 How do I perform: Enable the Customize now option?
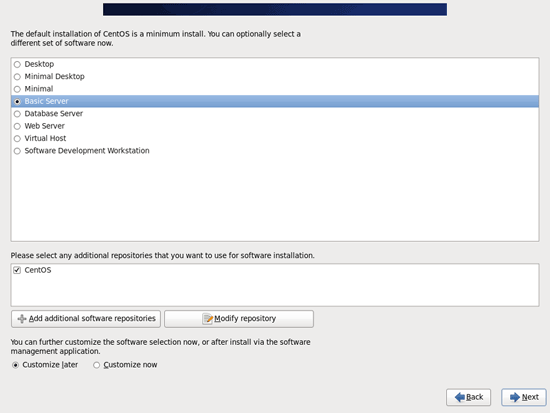point(96,365)
